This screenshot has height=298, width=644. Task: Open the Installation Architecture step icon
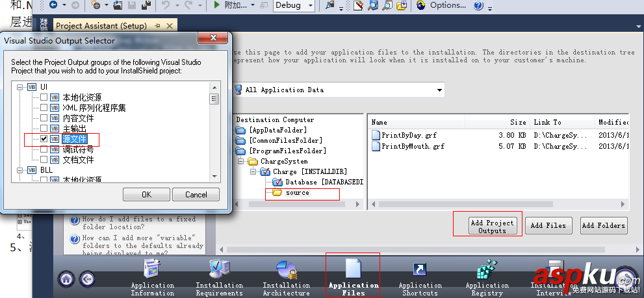tap(287, 269)
